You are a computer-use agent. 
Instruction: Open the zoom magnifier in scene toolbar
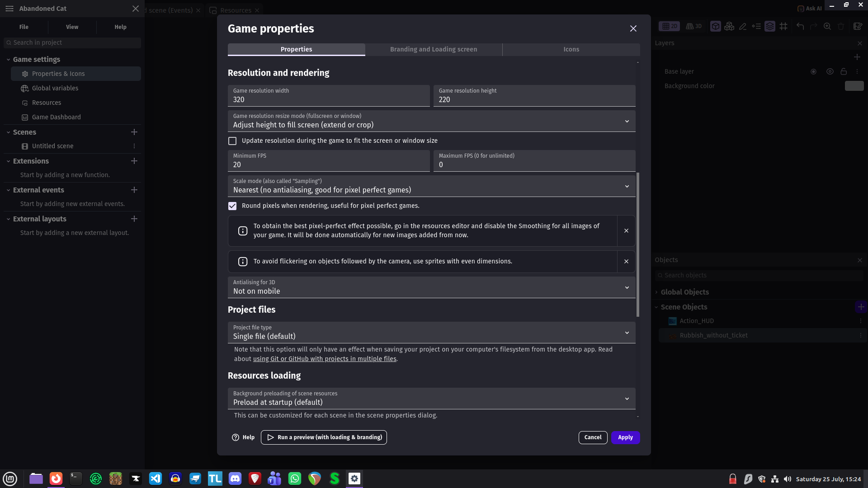(x=827, y=26)
